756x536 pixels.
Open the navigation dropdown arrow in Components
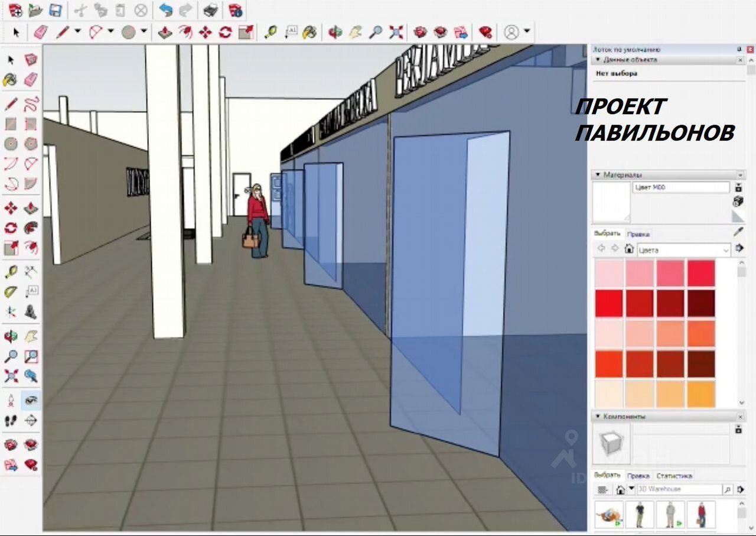click(x=631, y=489)
